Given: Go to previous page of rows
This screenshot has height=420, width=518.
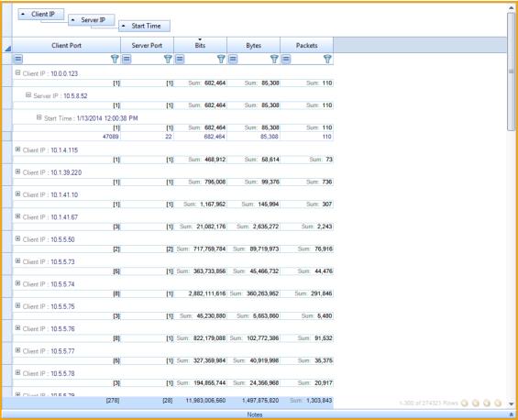Looking at the screenshot, I should [476, 403].
